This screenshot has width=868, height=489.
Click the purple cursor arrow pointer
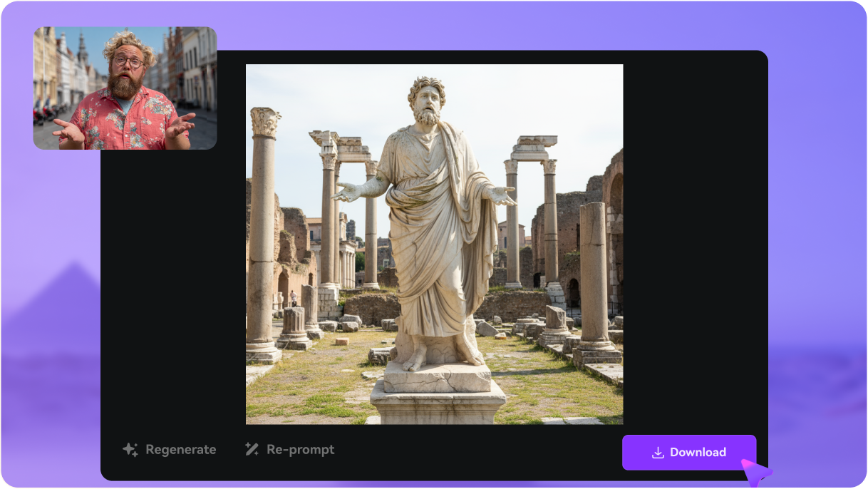[x=755, y=473]
